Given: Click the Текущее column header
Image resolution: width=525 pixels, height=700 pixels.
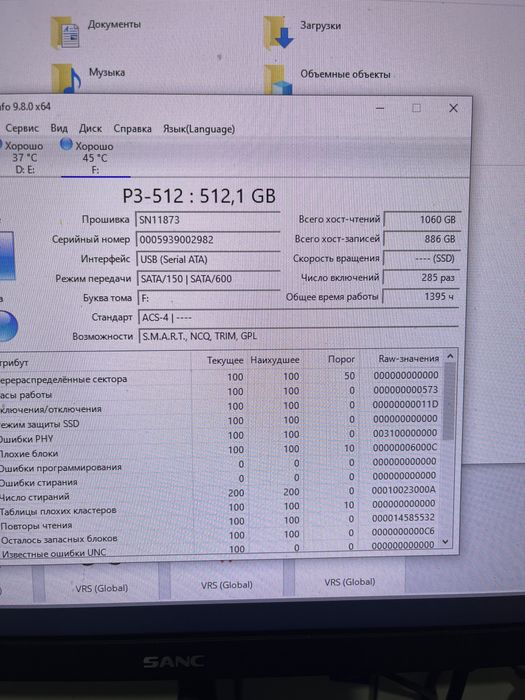Looking at the screenshot, I should point(225,360).
